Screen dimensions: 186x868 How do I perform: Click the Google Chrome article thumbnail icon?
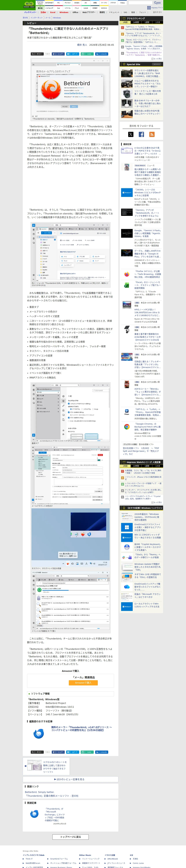(127, 427)
